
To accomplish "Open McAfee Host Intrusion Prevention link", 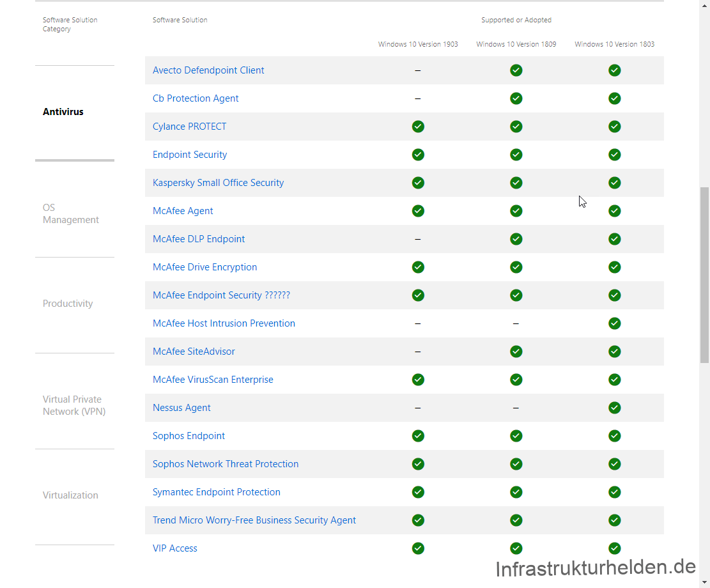I will tap(224, 323).
